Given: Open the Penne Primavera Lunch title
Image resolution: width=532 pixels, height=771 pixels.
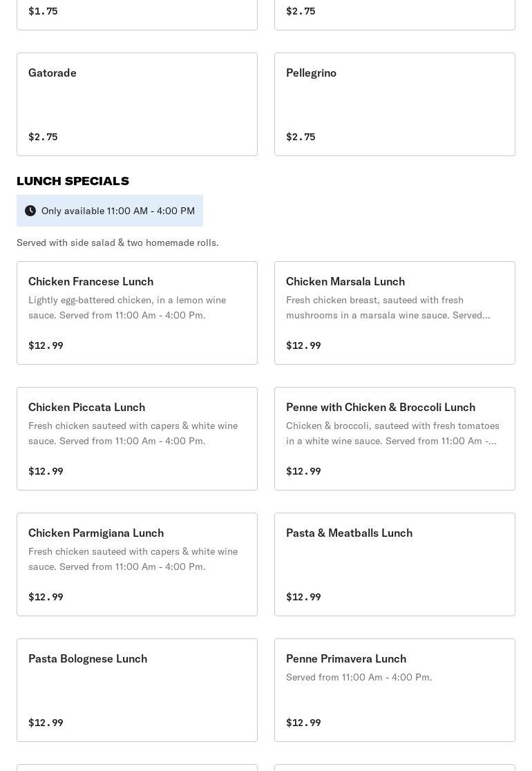Looking at the screenshot, I should (x=346, y=658).
